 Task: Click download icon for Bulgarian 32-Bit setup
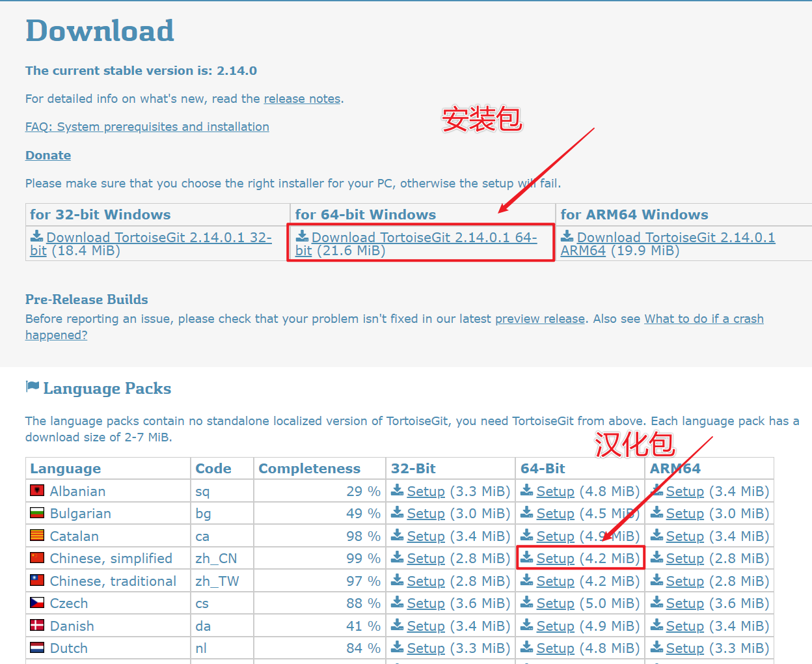(397, 512)
